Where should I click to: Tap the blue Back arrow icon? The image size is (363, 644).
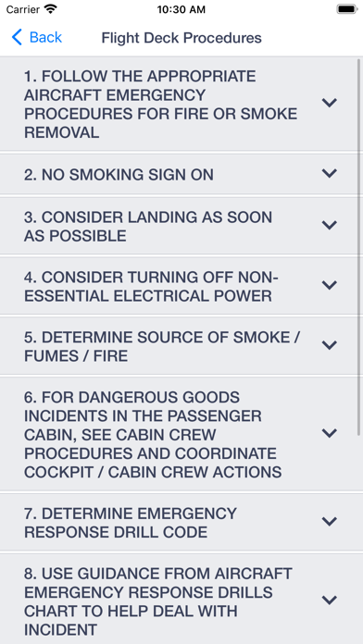coord(17,37)
